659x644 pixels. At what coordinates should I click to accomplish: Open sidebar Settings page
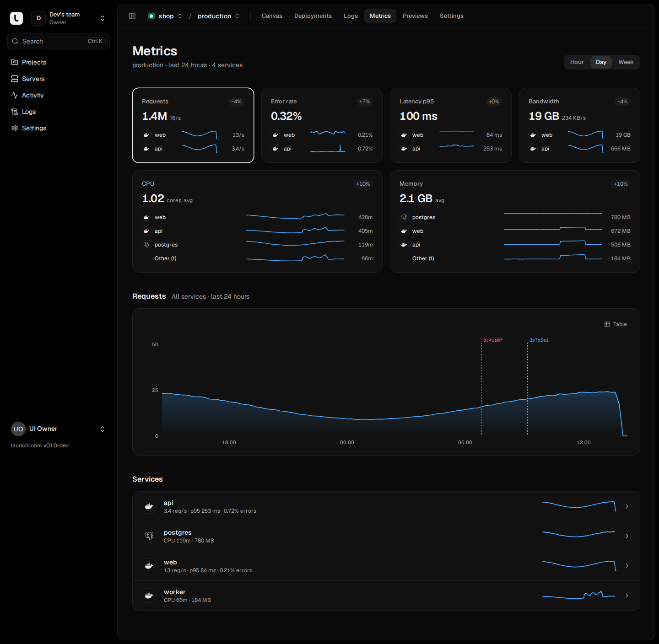point(59,128)
